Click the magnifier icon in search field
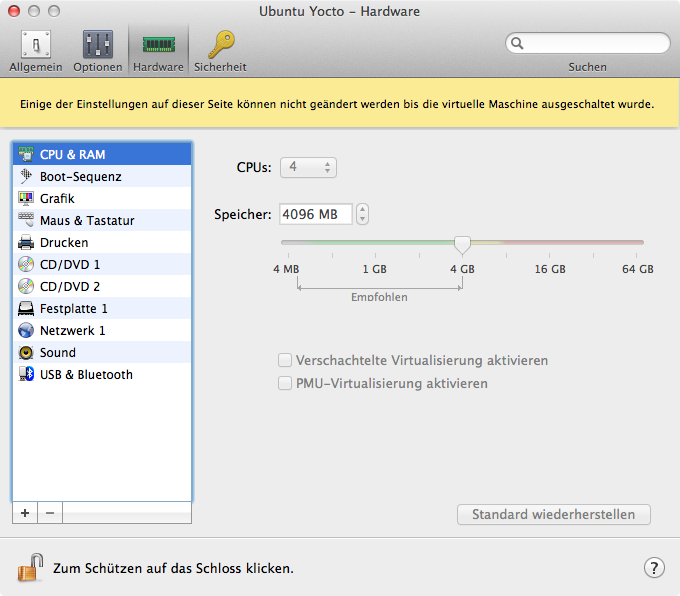This screenshot has width=680, height=596. coord(517,43)
